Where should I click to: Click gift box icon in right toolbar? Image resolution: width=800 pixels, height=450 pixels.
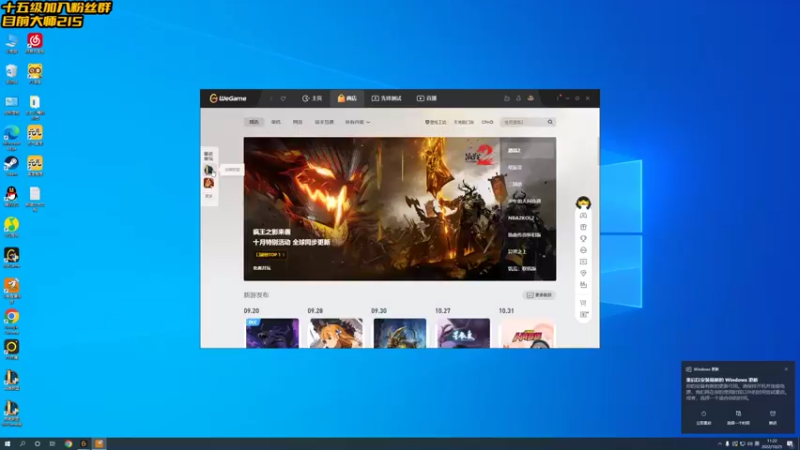click(x=583, y=227)
